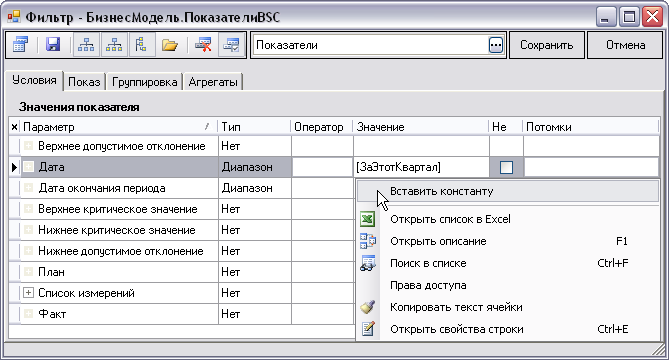The height and width of the screenshot is (360, 669).
Task: Click Диапазон type in Дата окончания периода row
Action: (x=255, y=188)
